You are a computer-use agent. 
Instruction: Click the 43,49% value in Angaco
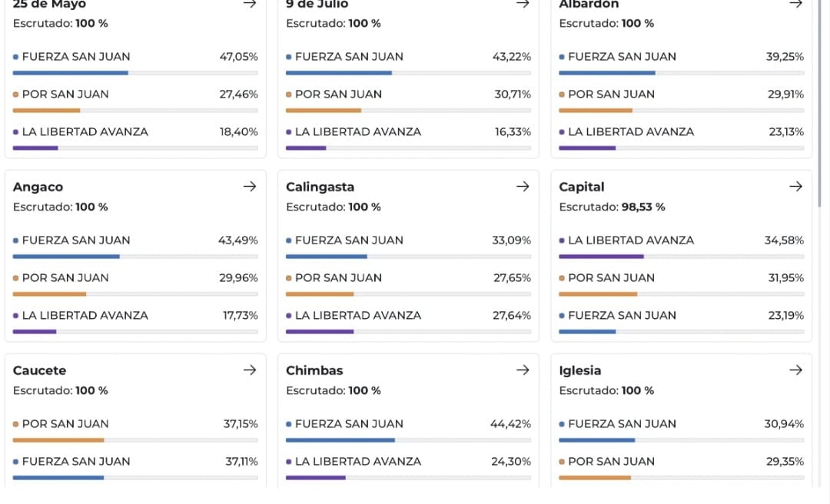click(x=238, y=240)
